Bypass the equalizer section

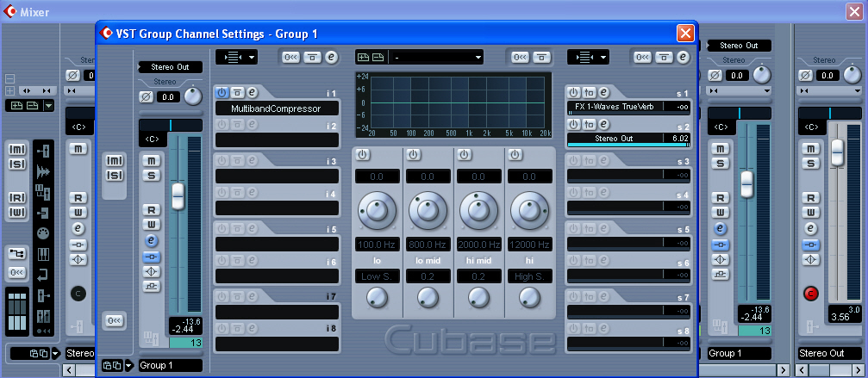click(540, 57)
